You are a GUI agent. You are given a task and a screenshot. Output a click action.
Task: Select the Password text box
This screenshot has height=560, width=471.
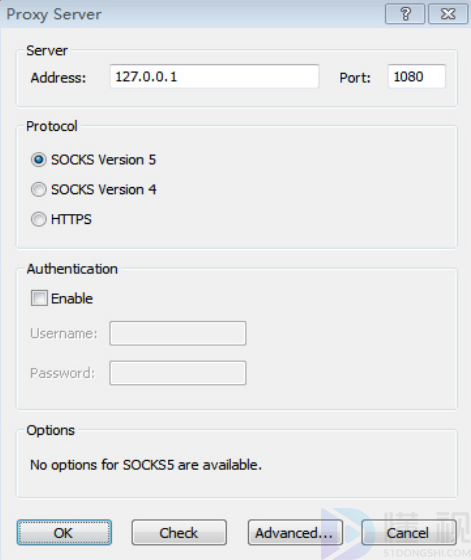click(x=178, y=373)
